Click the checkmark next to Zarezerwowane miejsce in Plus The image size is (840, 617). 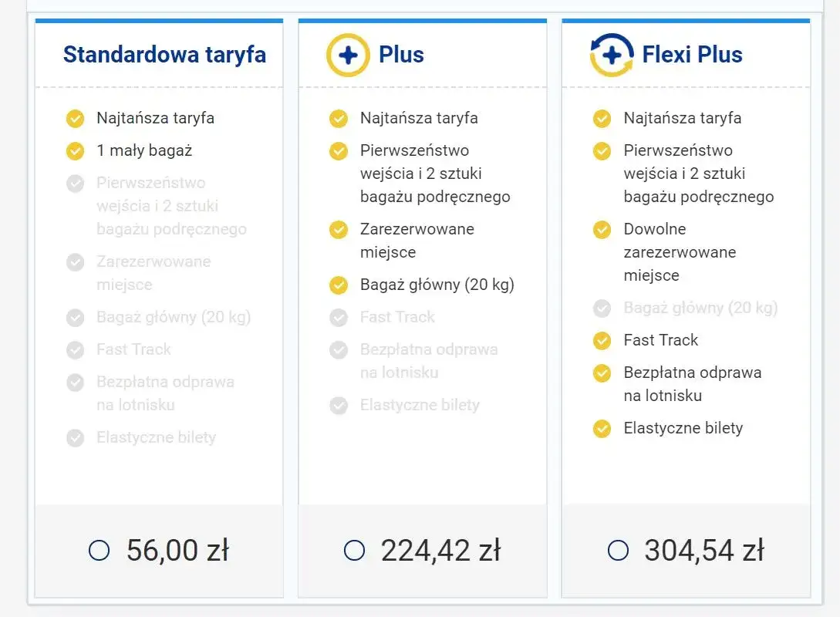point(338,229)
